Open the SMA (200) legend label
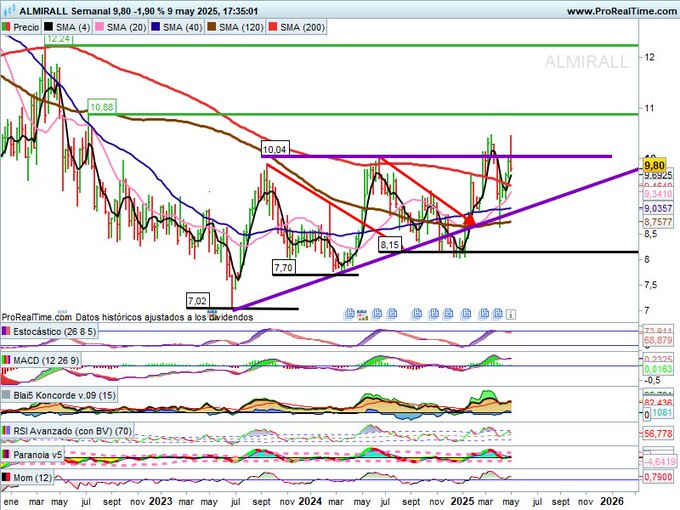Screen dimensions: 680x510 coord(302,27)
